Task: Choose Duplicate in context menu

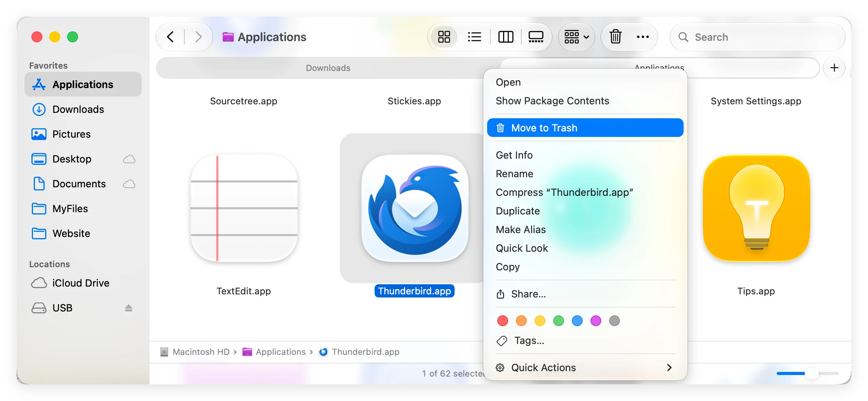Action: point(585,211)
